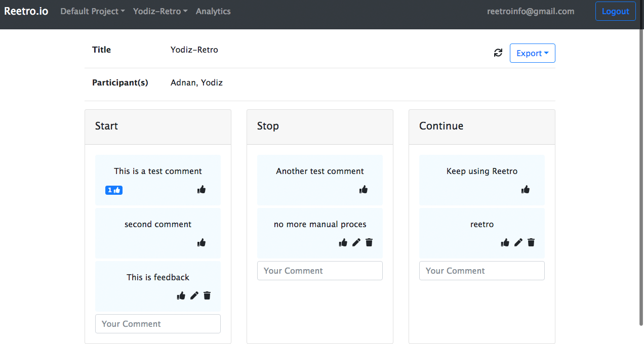Focus the Your Comment field under Start
The image size is (644, 344).
point(158,324)
